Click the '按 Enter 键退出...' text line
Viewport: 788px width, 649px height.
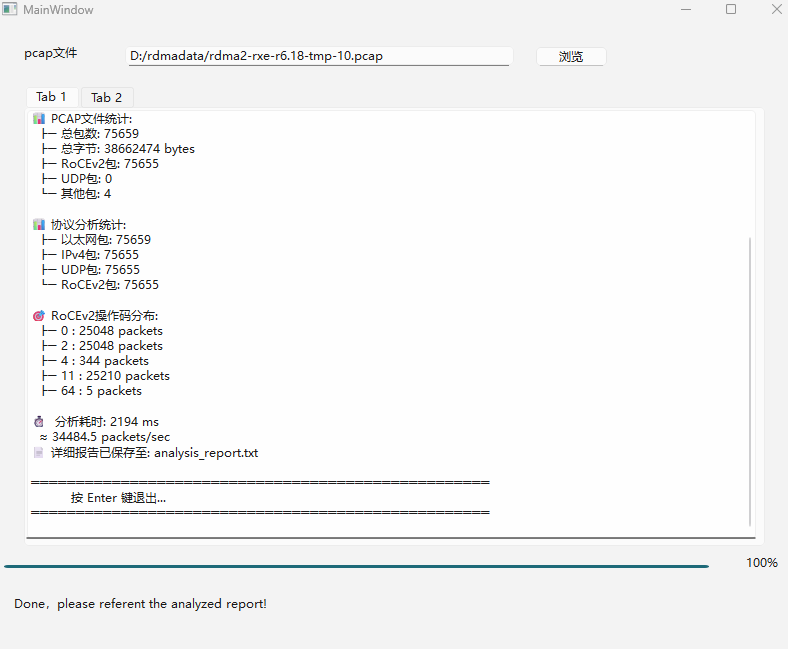[118, 497]
